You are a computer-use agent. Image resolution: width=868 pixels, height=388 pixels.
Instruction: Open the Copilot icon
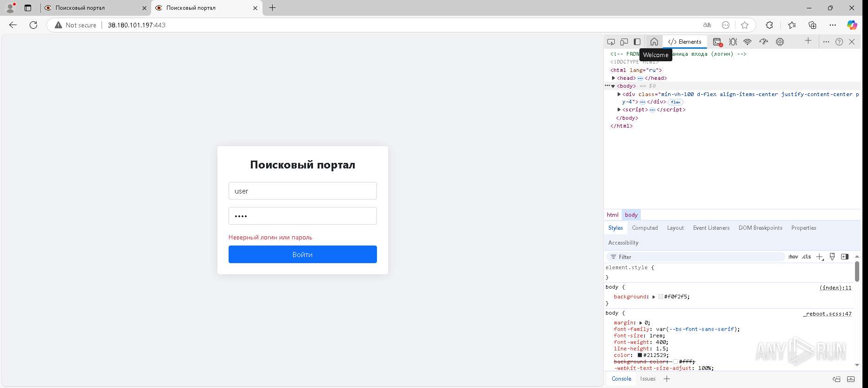click(852, 25)
